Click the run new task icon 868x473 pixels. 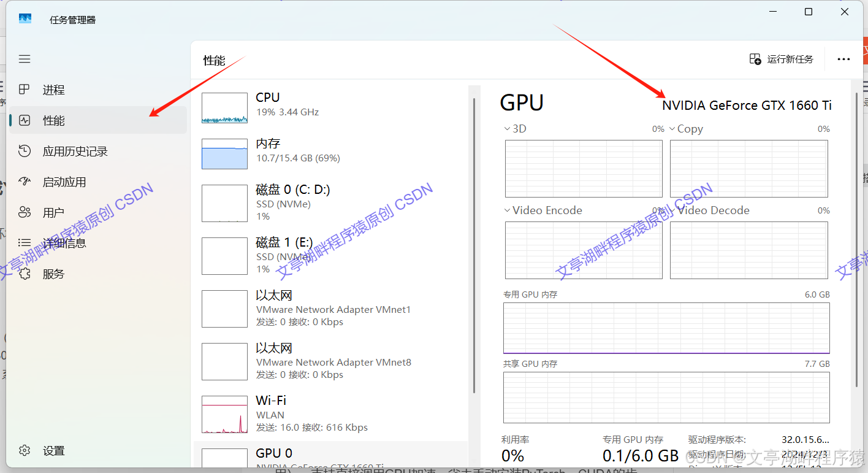(x=755, y=59)
